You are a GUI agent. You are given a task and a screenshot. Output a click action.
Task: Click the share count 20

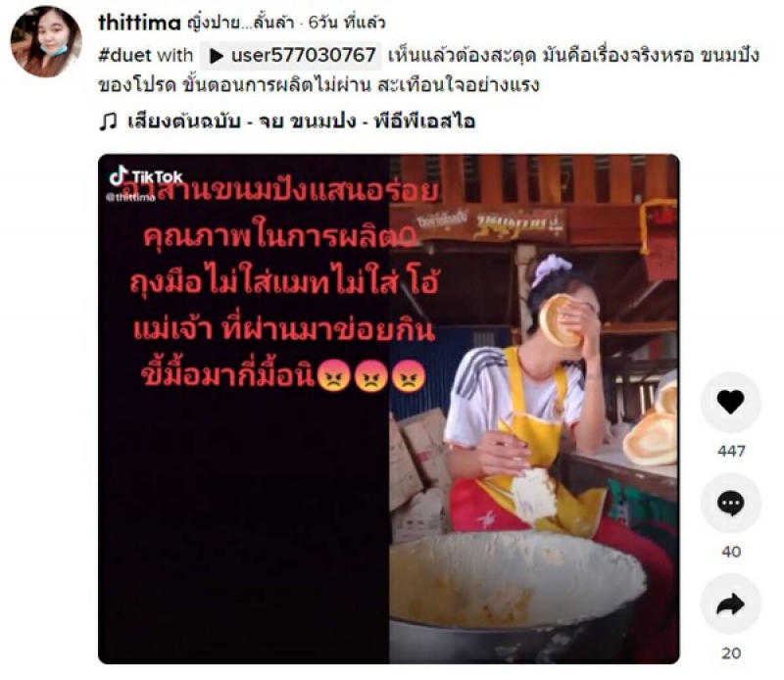(x=731, y=653)
